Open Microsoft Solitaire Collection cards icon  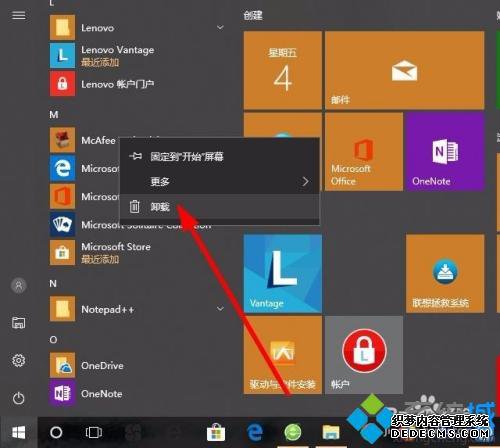coord(62,224)
